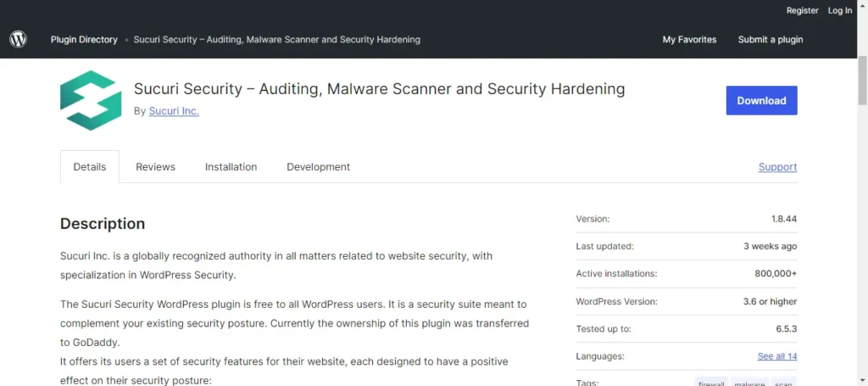Click the scan tag
This screenshot has width=868, height=386.
coord(782,382)
